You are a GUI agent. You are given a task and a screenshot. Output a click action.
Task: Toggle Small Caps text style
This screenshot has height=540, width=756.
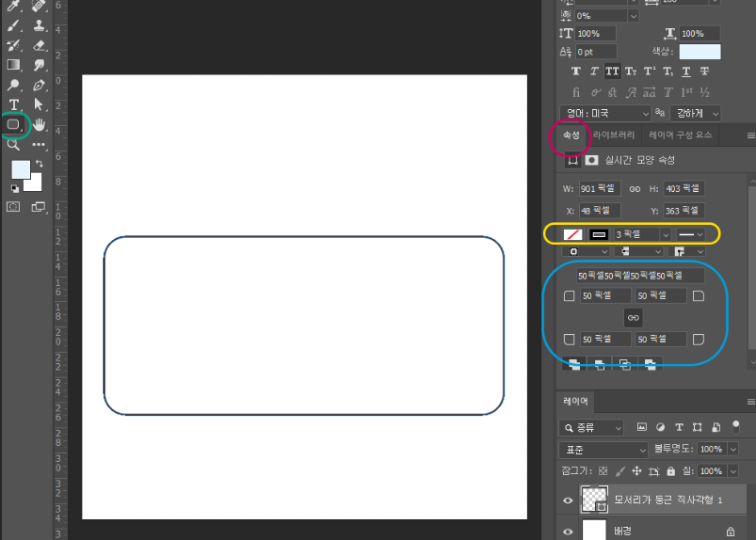[x=631, y=71]
